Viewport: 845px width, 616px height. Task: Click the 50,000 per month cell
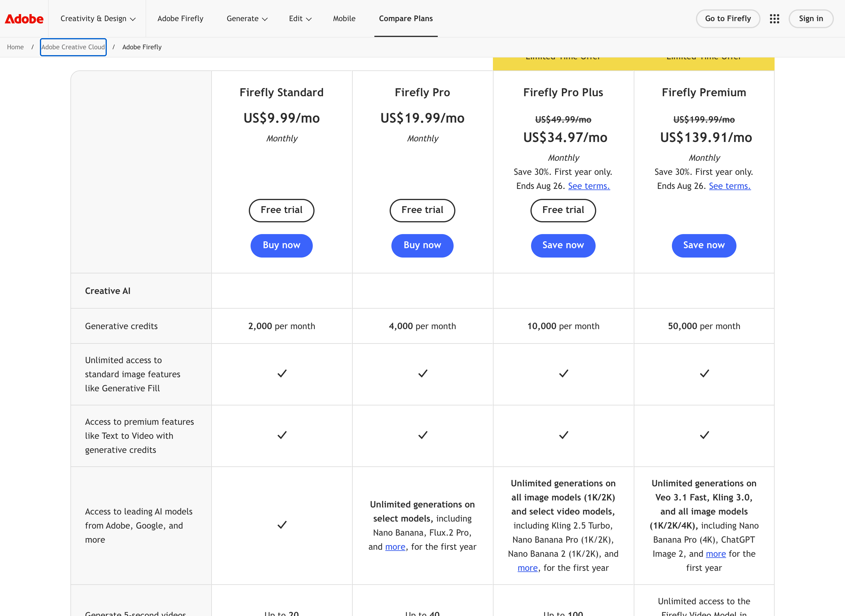(704, 326)
